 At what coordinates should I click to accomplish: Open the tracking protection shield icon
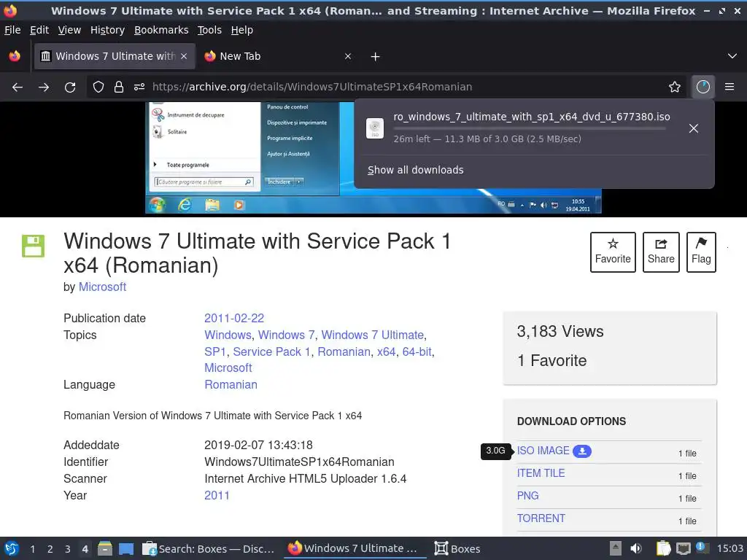[98, 87]
